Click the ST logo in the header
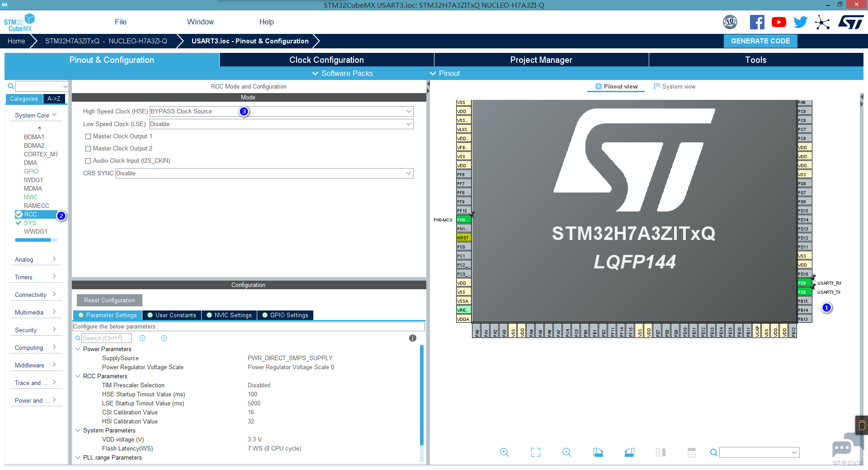The height and width of the screenshot is (470, 868). pyautogui.click(x=851, y=22)
